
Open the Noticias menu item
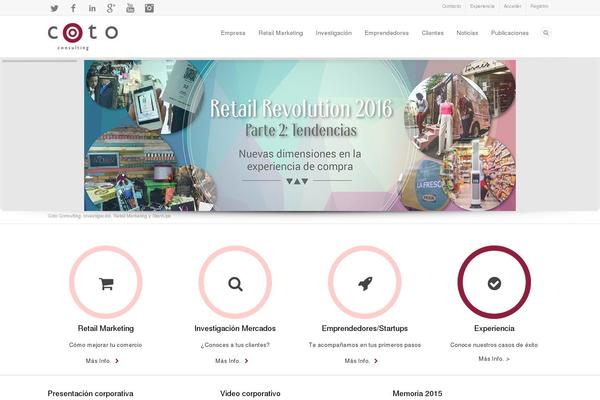[x=467, y=33]
